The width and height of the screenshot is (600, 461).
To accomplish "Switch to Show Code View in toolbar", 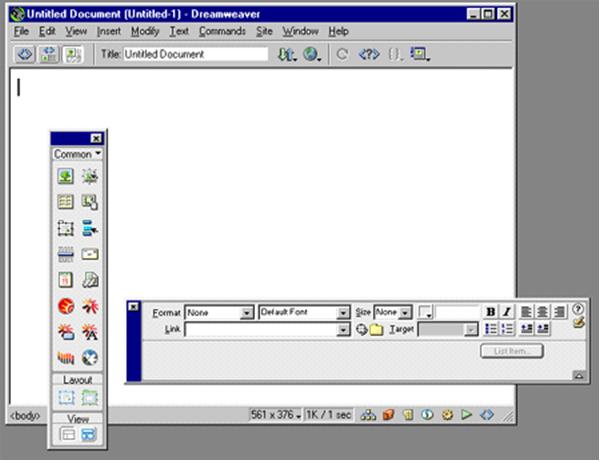I will [x=25, y=54].
